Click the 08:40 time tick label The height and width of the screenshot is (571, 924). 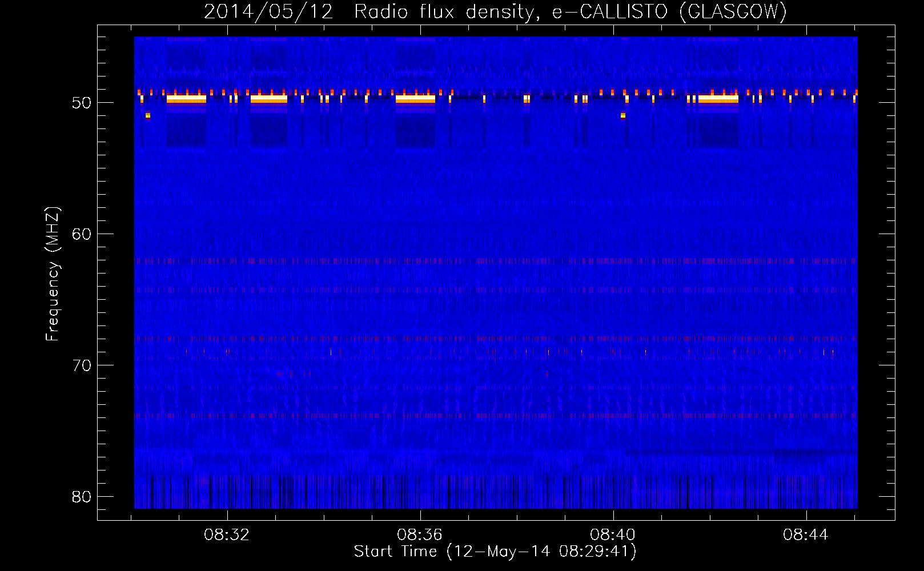pyautogui.click(x=613, y=535)
